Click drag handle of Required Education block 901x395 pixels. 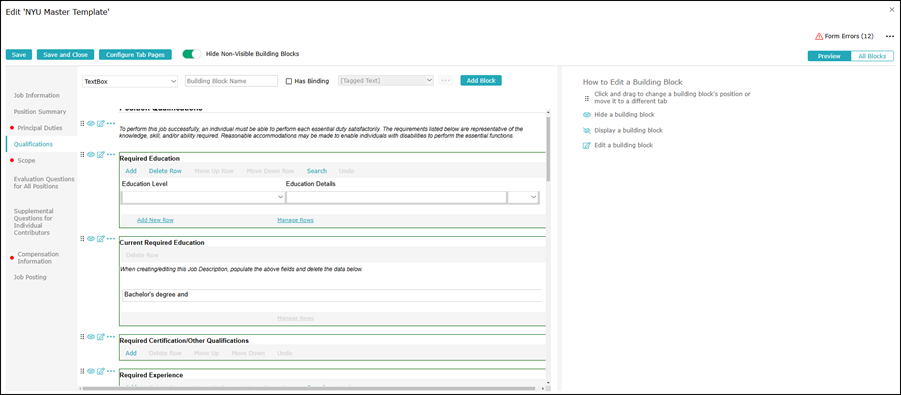[x=82, y=154]
